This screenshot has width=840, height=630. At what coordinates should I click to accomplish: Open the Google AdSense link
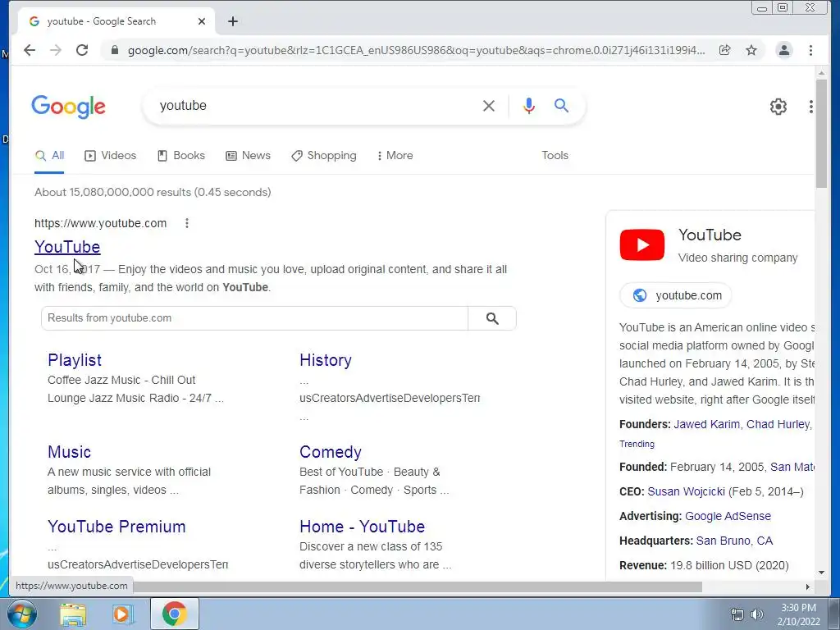pos(728,517)
